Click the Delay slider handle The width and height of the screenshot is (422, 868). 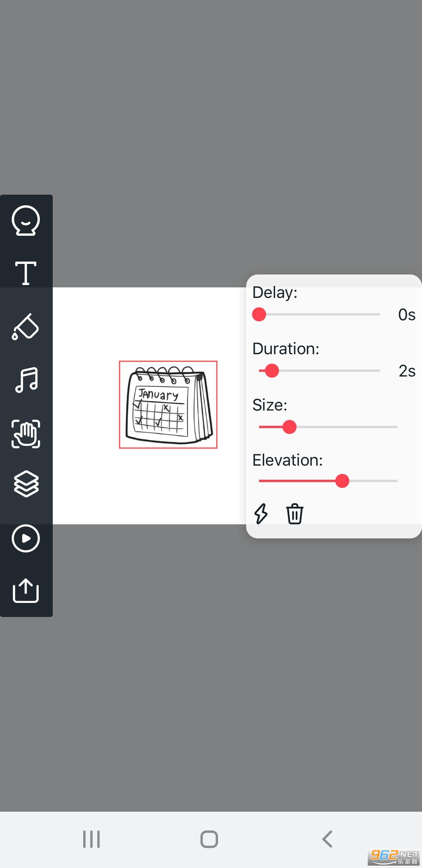pos(259,314)
